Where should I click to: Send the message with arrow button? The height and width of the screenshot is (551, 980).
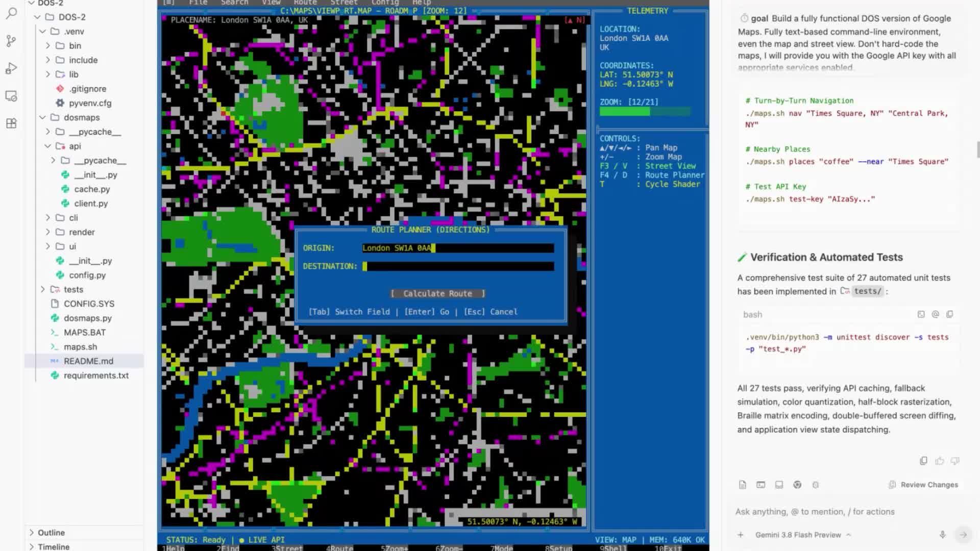[x=963, y=535]
